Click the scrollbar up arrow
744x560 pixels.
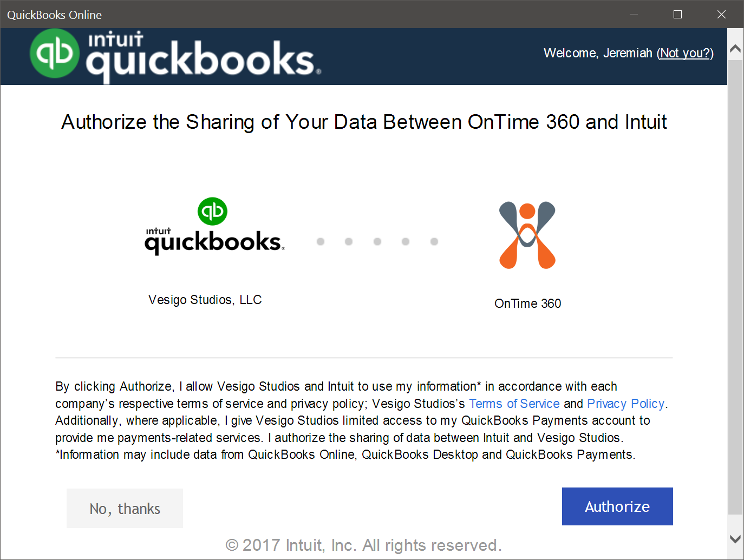[735, 49]
